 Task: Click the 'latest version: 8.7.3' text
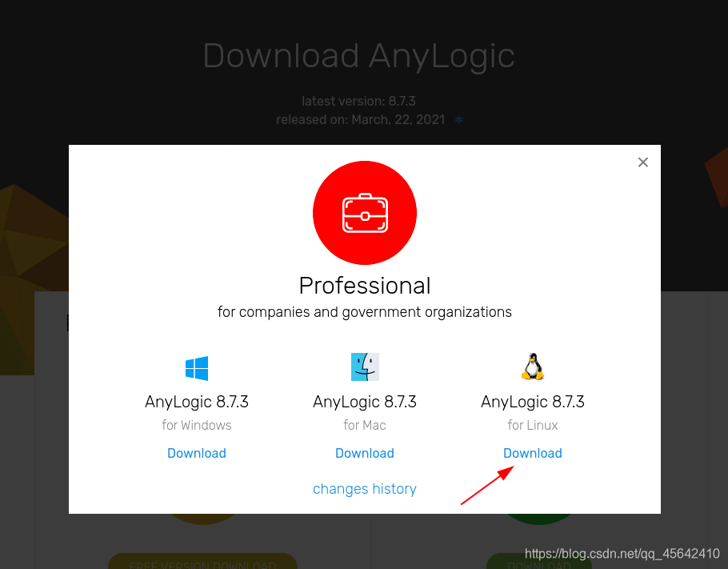point(359,101)
